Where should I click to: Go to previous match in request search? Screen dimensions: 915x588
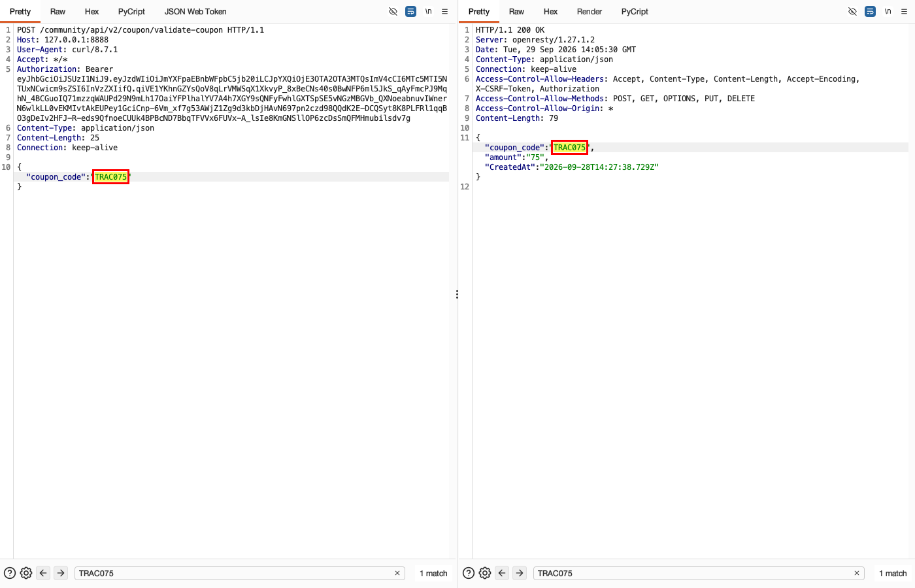coord(43,573)
